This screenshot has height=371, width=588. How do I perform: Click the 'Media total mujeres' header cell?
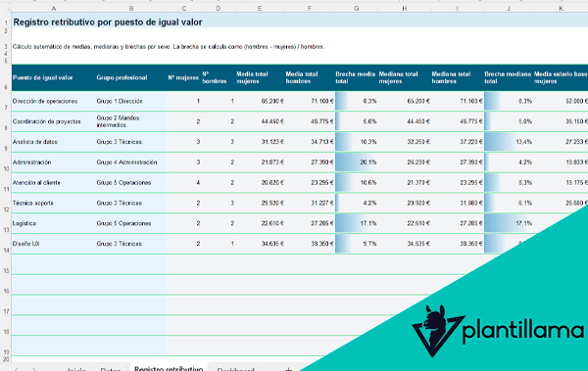click(260, 77)
